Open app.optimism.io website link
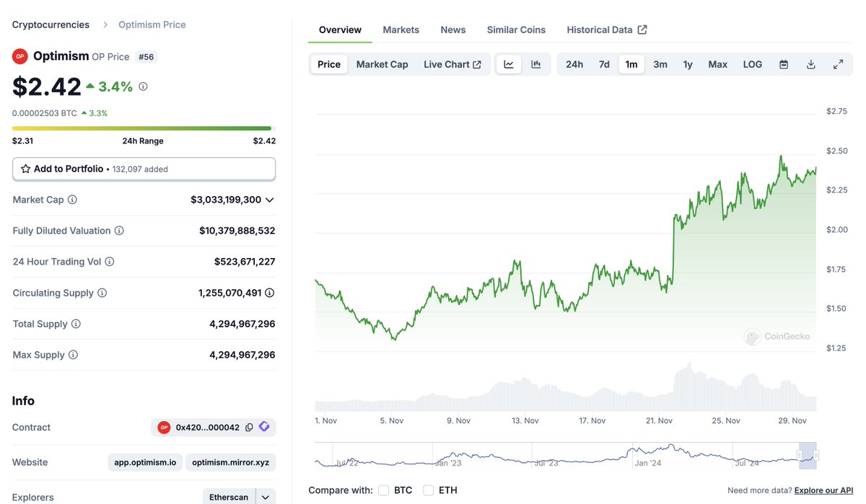 coord(145,462)
